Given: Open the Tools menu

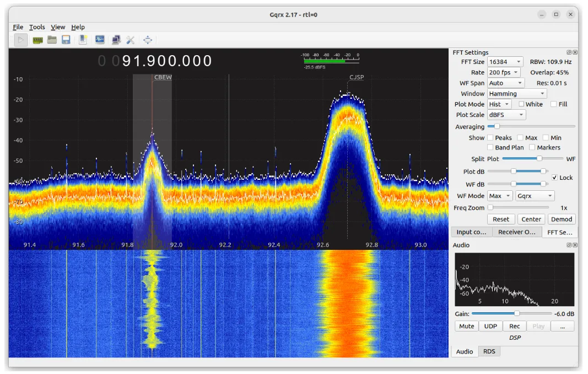Looking at the screenshot, I should [x=37, y=27].
